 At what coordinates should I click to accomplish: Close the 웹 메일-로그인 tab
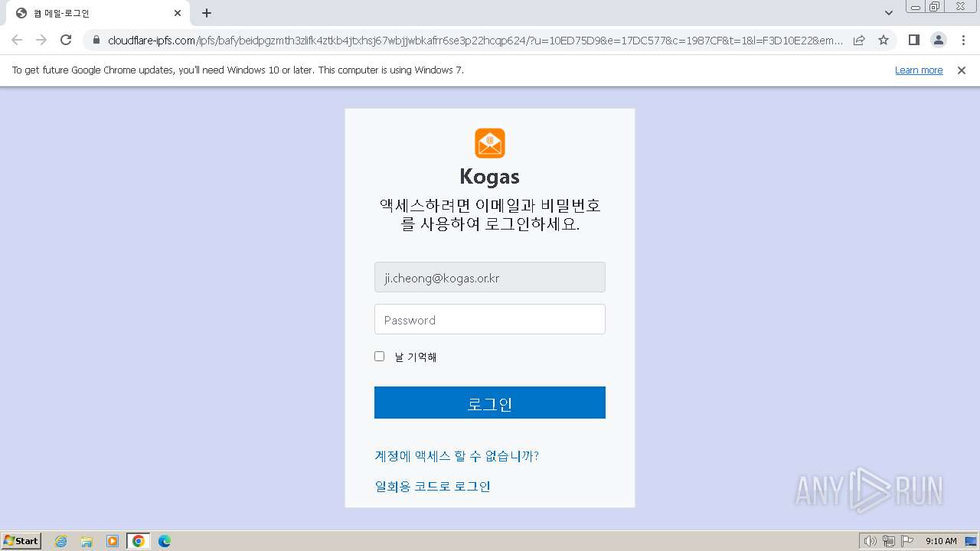click(178, 13)
